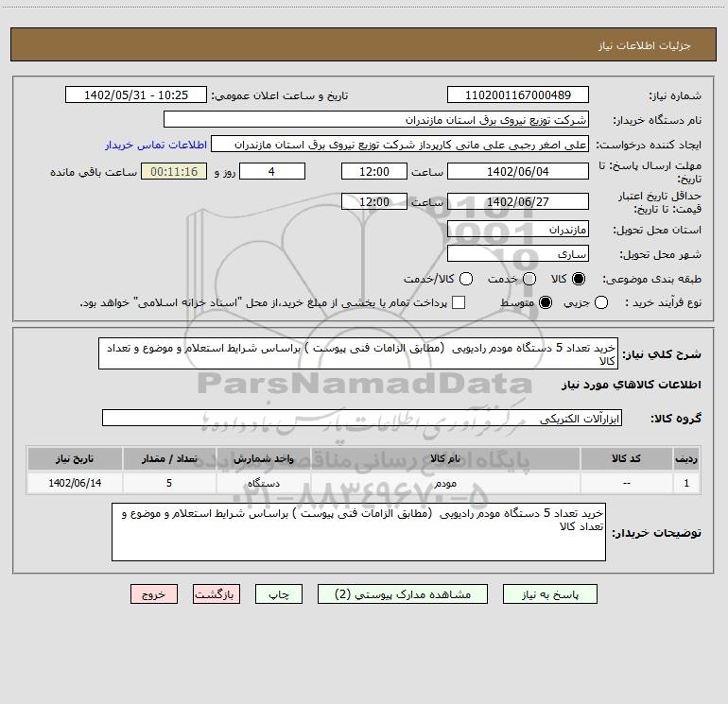
Task: Choose جزیی purchase process type
Action: pos(600,302)
